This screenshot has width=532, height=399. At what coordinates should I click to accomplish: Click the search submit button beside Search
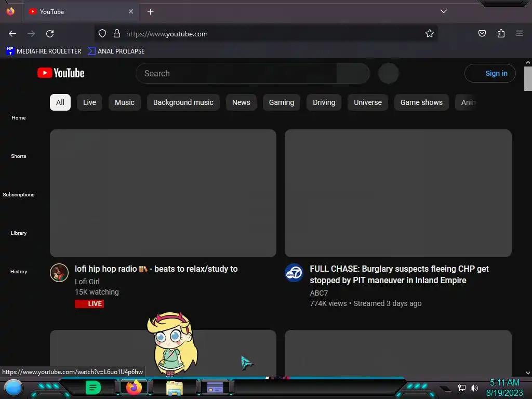point(353,73)
